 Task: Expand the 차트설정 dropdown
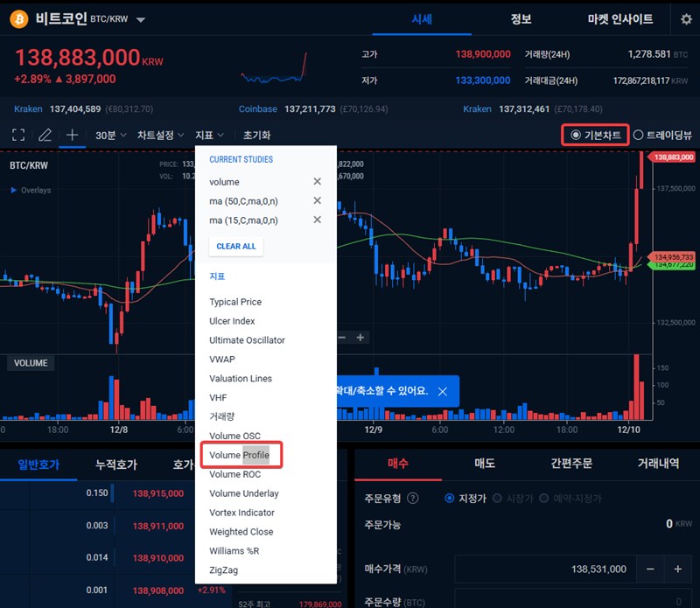click(x=160, y=135)
